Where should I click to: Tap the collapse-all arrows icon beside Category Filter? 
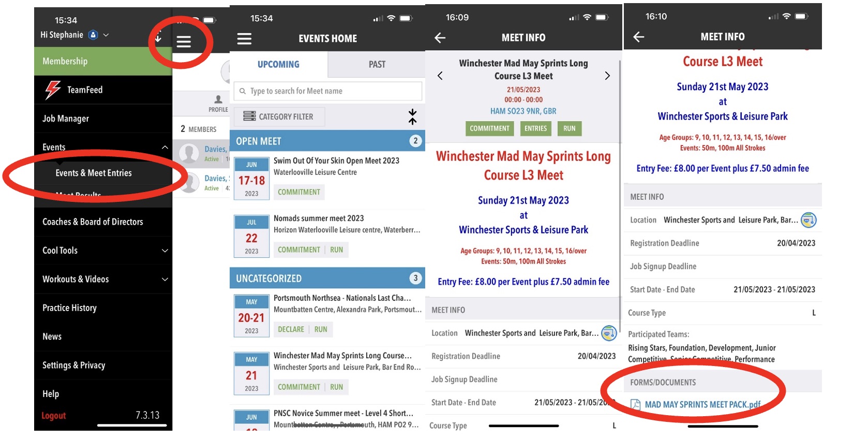coord(412,116)
